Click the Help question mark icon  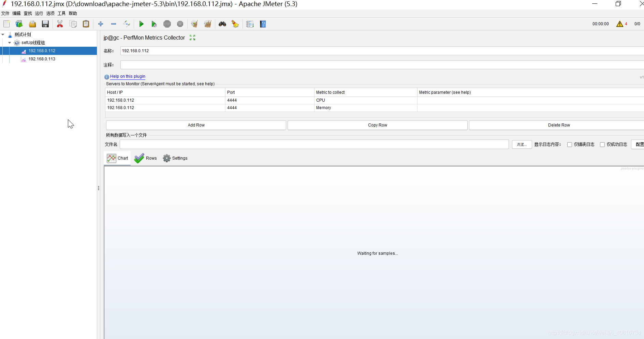pyautogui.click(x=263, y=24)
